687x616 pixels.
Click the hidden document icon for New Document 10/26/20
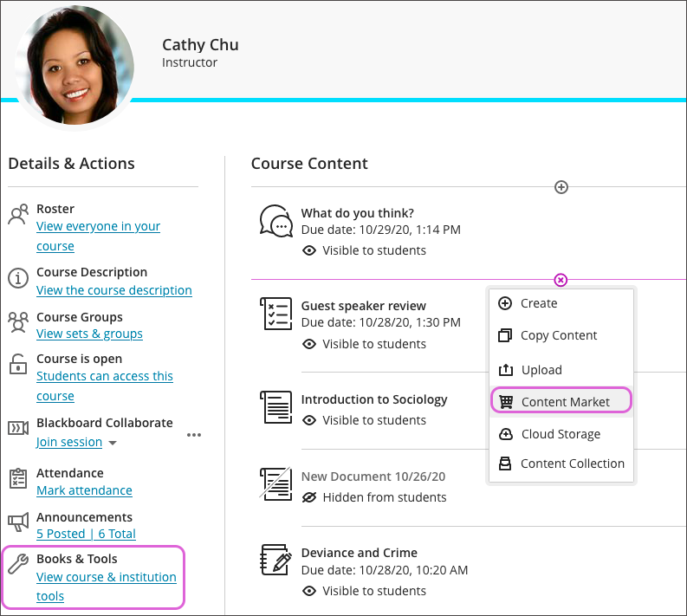point(276,483)
